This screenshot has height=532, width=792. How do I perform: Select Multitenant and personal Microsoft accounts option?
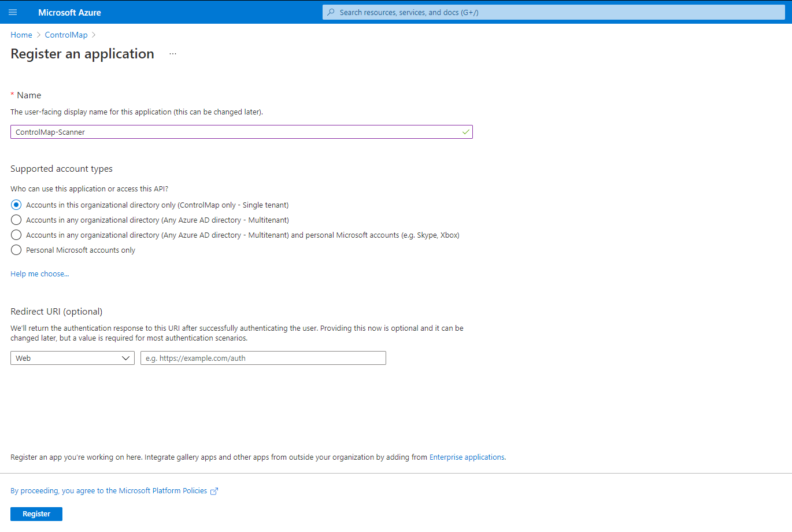[x=16, y=235]
